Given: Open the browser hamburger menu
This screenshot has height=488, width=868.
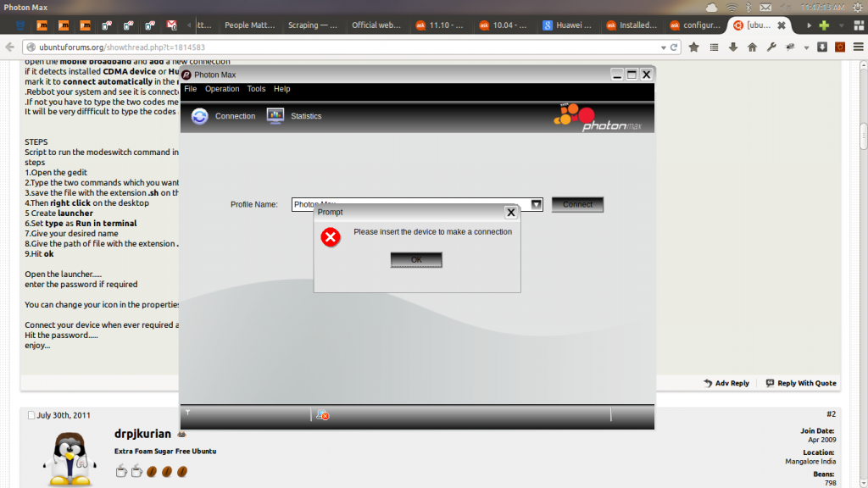Looking at the screenshot, I should (858, 47).
